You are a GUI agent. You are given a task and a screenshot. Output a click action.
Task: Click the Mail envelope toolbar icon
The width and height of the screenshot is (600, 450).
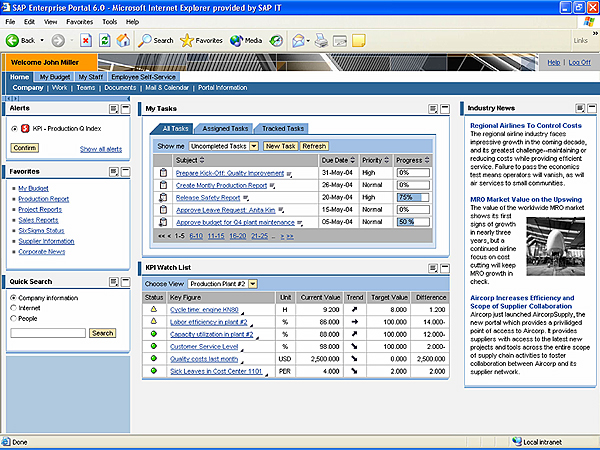tap(298, 40)
